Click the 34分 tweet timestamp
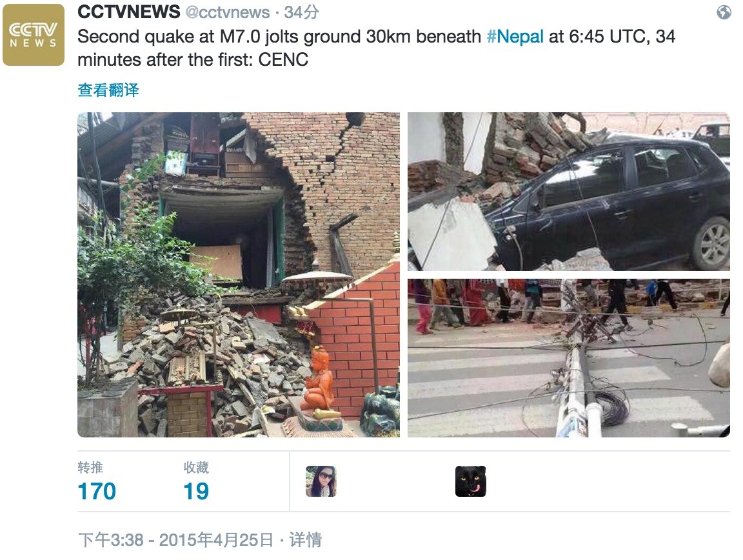The height and width of the screenshot is (560, 743). 301,12
